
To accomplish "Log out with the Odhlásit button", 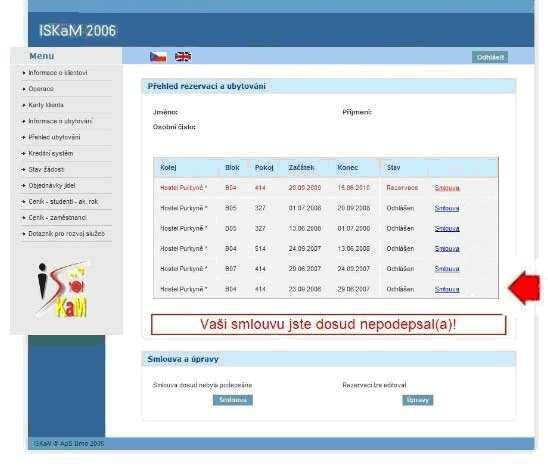I will point(490,57).
